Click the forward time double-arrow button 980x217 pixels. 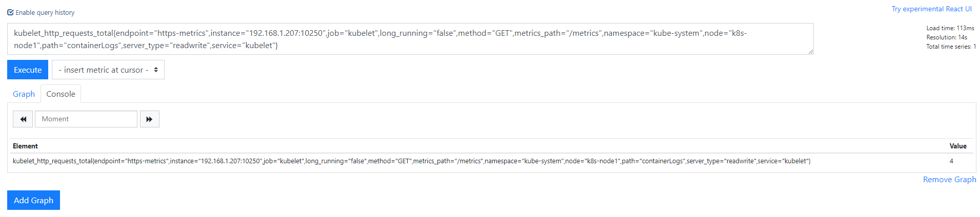point(149,119)
